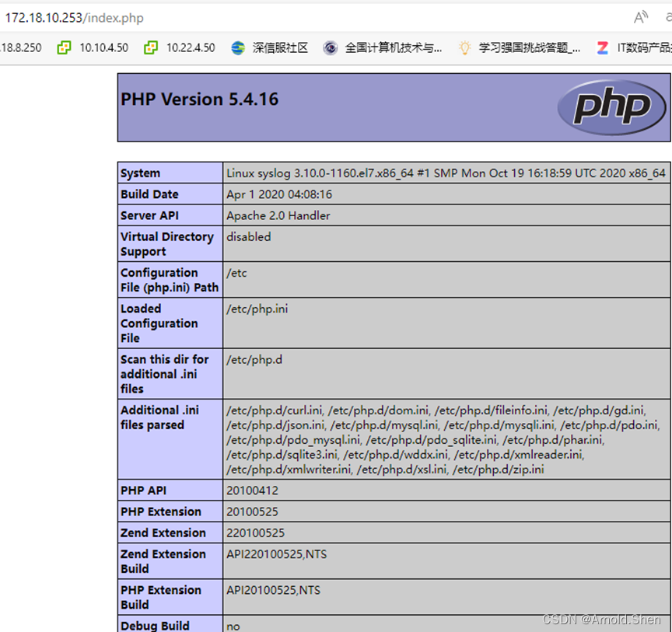The width and height of the screenshot is (672, 632).
Task: Click the /etc/php.ini value
Action: (x=257, y=309)
